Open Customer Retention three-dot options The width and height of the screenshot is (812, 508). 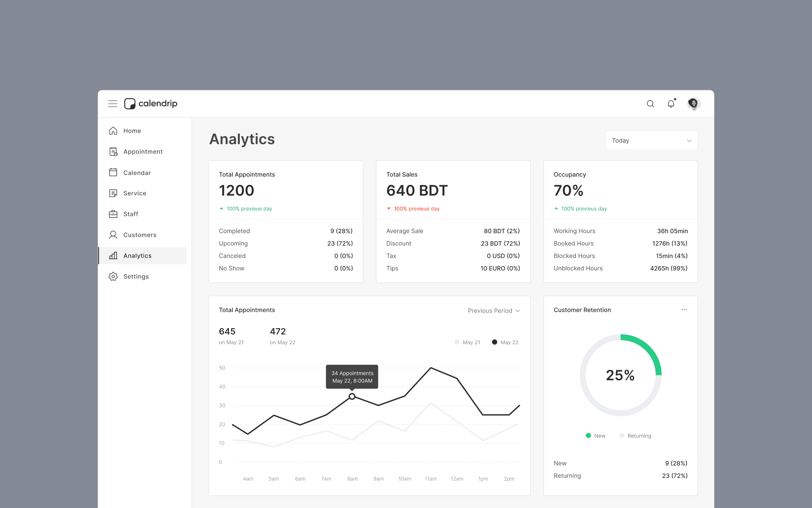pos(684,310)
